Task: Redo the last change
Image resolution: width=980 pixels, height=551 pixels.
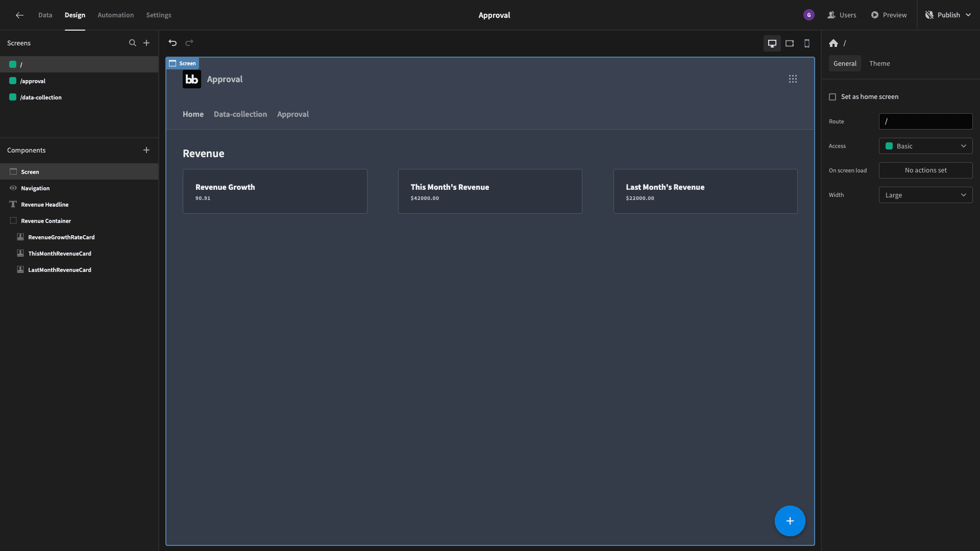Action: (x=189, y=43)
